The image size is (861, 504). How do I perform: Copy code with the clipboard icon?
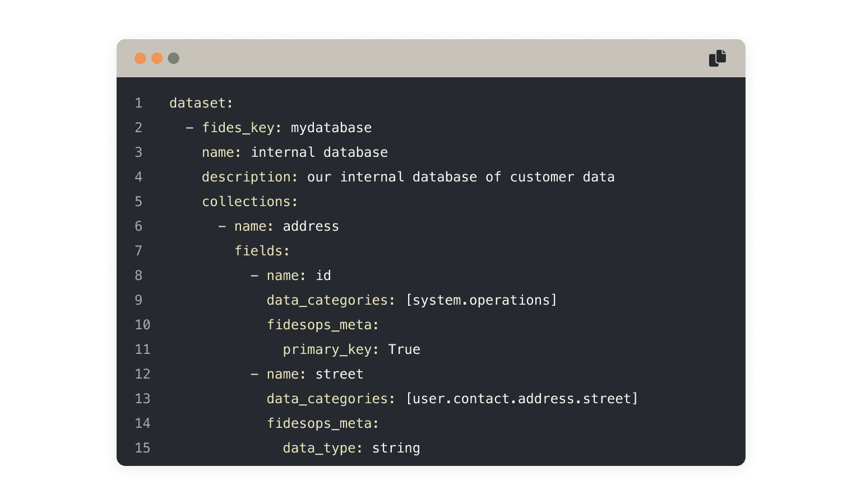point(717,58)
